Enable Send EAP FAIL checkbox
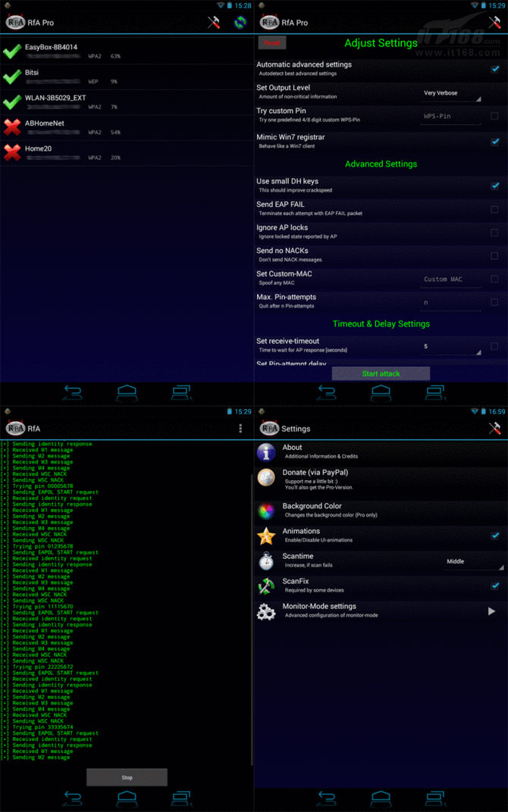 (x=494, y=209)
